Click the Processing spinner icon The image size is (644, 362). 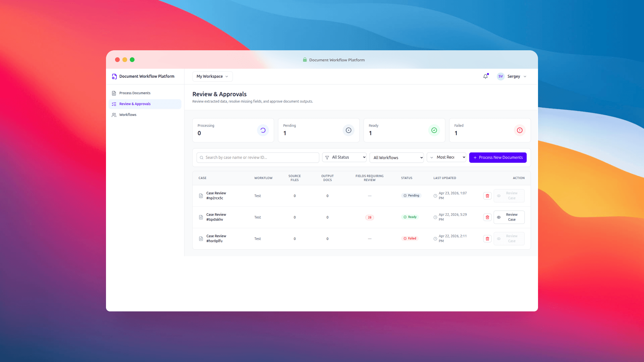click(263, 130)
